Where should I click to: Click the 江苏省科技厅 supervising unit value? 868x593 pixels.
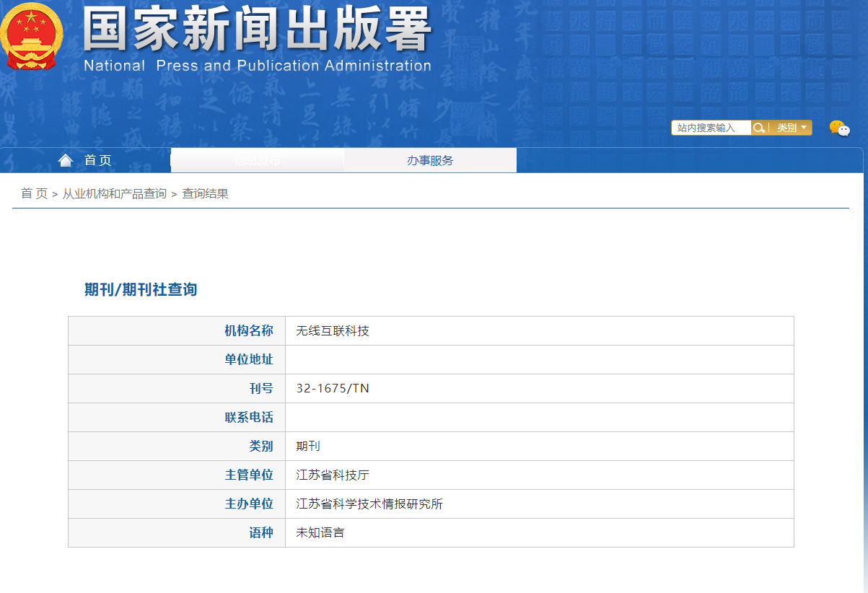(333, 475)
